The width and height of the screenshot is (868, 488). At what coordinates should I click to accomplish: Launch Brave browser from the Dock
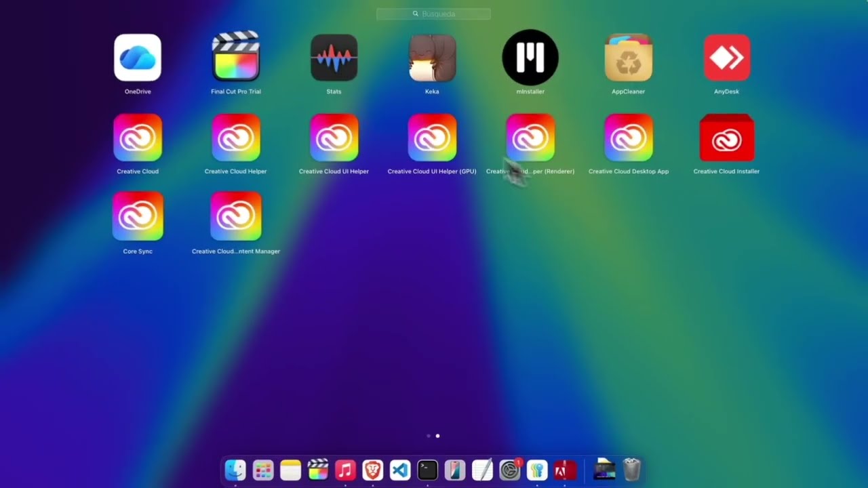[372, 470]
